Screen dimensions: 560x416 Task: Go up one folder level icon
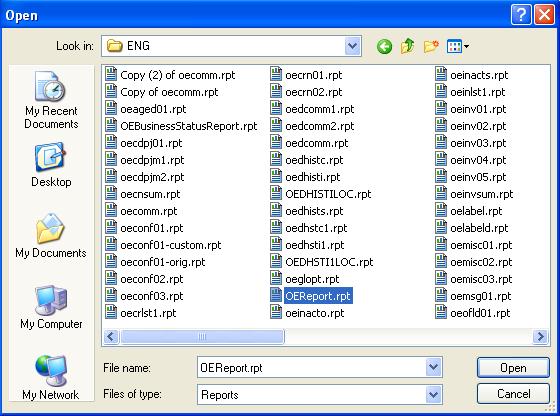point(408,46)
